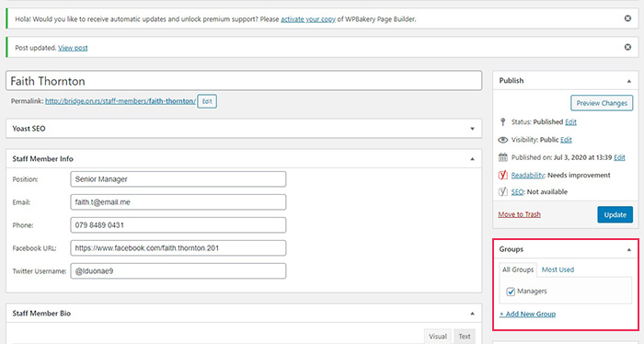
Task: Collapse the Staff Member Info panel
Action: [472, 159]
